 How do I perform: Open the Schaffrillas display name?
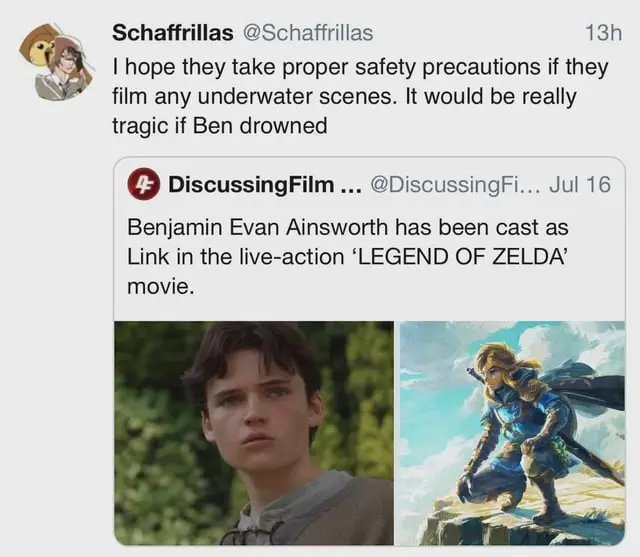[172, 33]
